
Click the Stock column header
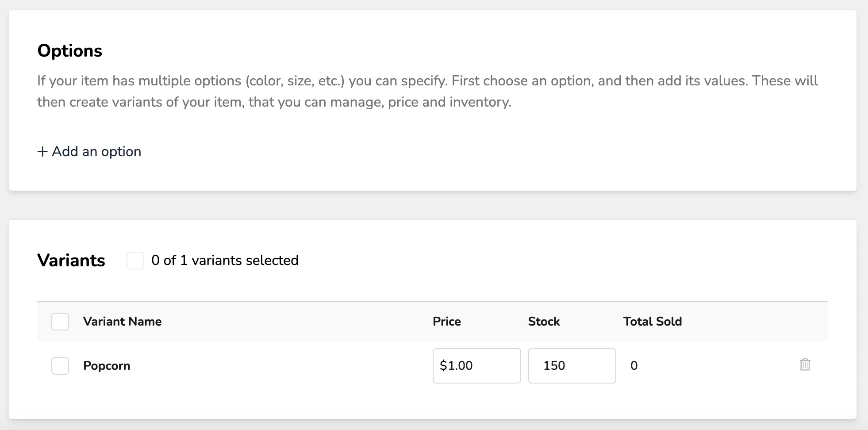[544, 322]
